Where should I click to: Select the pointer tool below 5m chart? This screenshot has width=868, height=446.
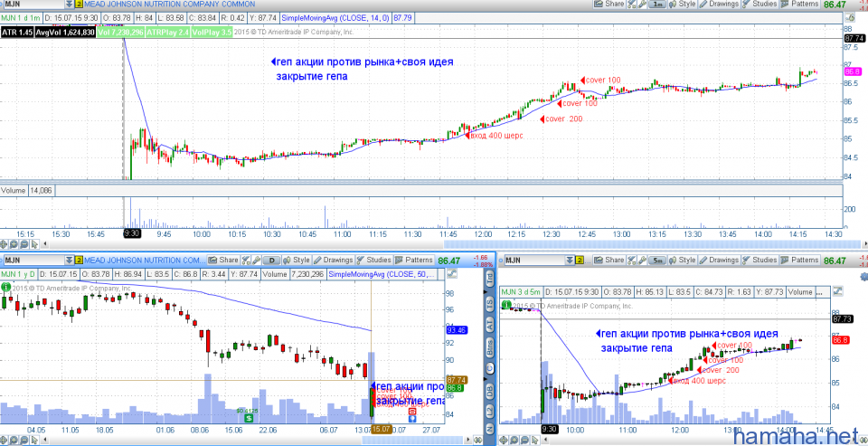pos(534,440)
